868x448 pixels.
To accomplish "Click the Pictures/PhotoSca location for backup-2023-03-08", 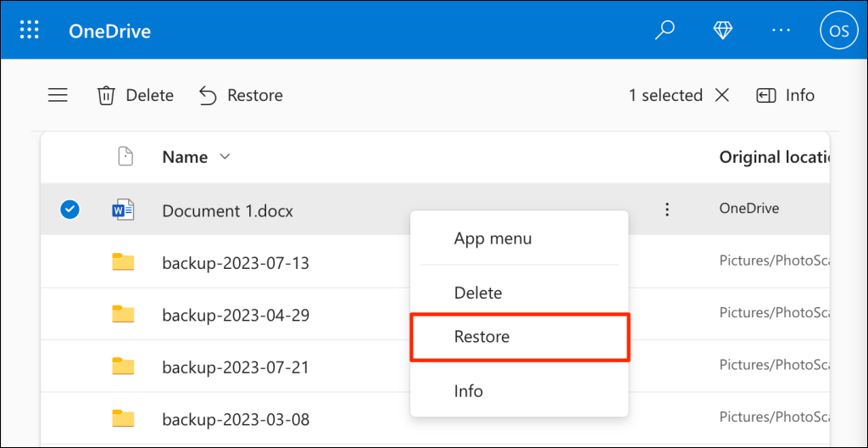I will 775,417.
